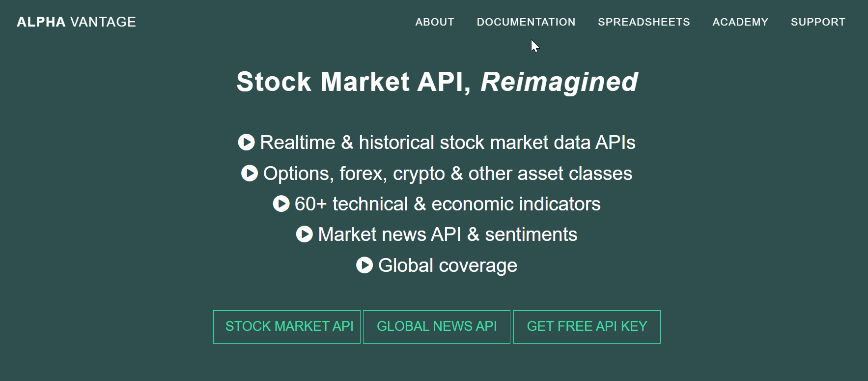Open the About menu item

click(435, 22)
